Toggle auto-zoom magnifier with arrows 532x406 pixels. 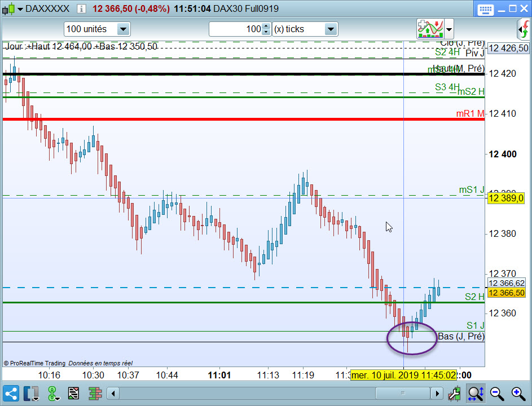click(476, 394)
